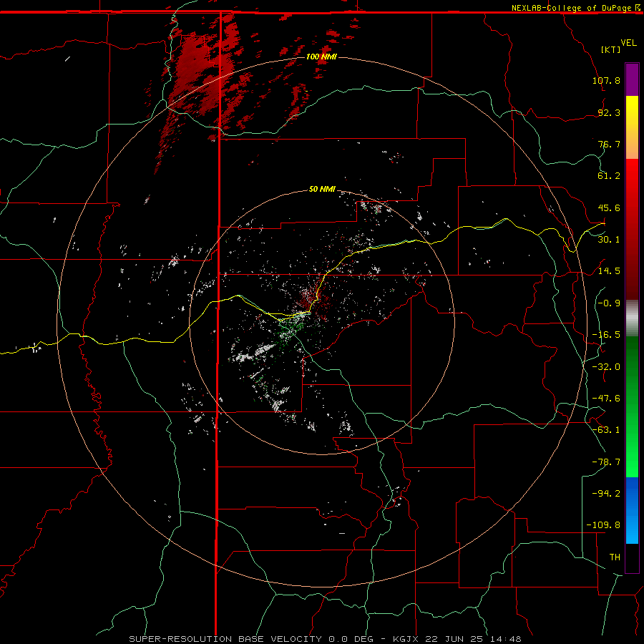This screenshot has width=644, height=644.
Task: Click the TH legend label
Action: tap(615, 557)
